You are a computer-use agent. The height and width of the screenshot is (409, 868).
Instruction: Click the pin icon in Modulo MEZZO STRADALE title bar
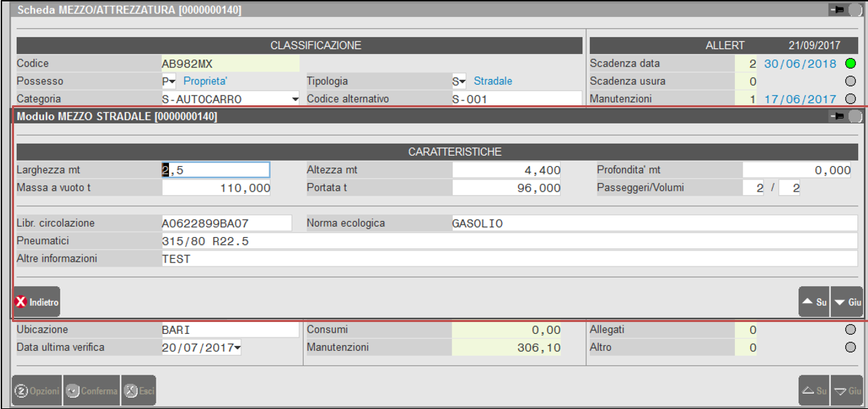[x=836, y=117]
